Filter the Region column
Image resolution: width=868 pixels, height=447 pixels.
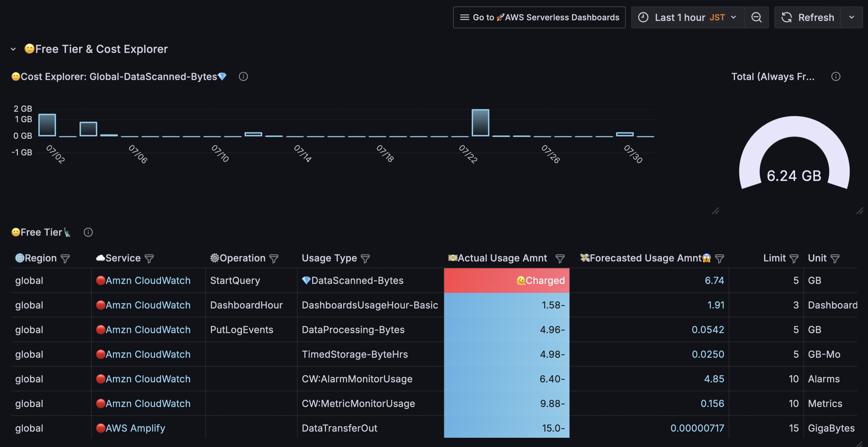click(x=65, y=259)
